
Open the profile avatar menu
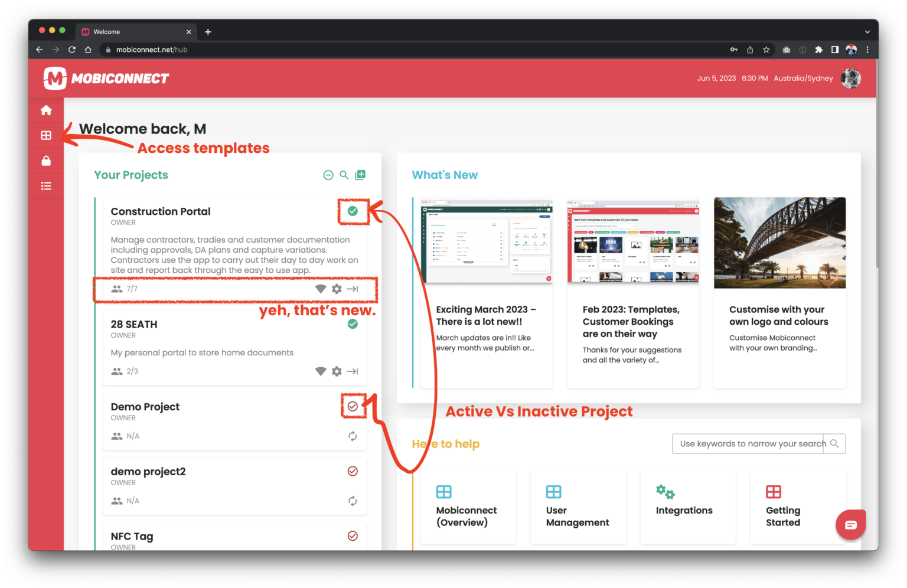click(x=851, y=78)
